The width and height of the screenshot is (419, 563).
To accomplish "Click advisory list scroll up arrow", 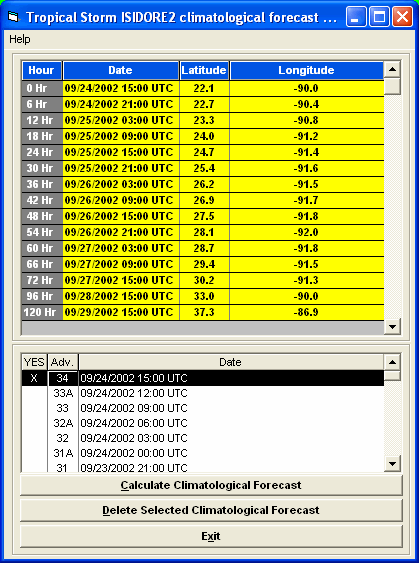I will (392, 362).
